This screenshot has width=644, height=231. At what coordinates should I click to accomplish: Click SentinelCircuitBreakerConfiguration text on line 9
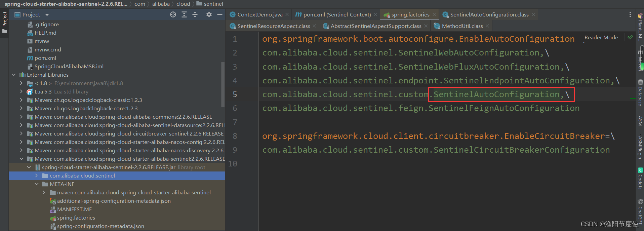tap(522, 150)
